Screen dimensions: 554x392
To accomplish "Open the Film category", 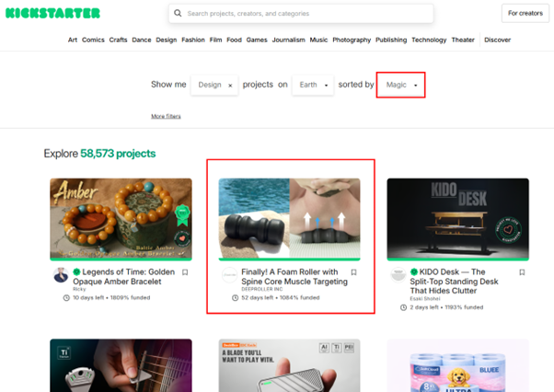I will pyautogui.click(x=215, y=40).
